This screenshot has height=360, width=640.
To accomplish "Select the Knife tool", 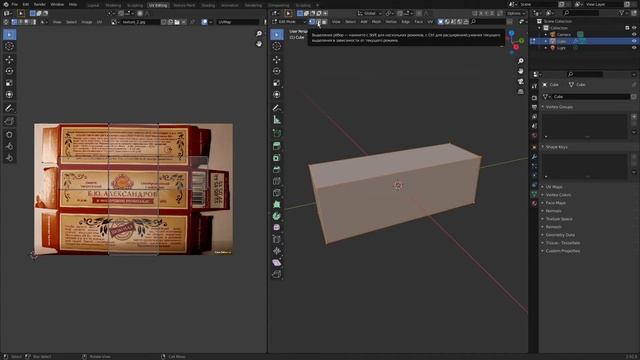I will 277,193.
